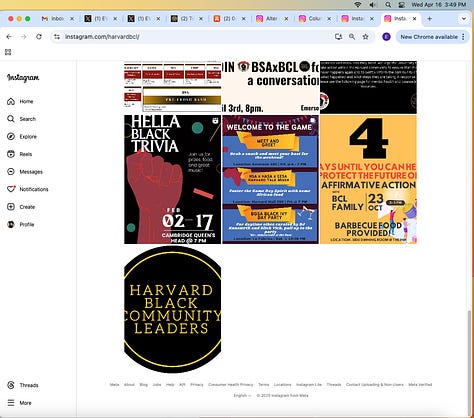Go back in browser history
474x418 pixels.
click(9, 37)
